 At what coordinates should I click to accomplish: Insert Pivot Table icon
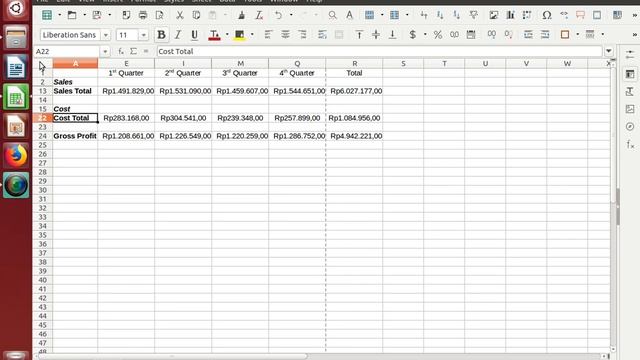click(527, 15)
